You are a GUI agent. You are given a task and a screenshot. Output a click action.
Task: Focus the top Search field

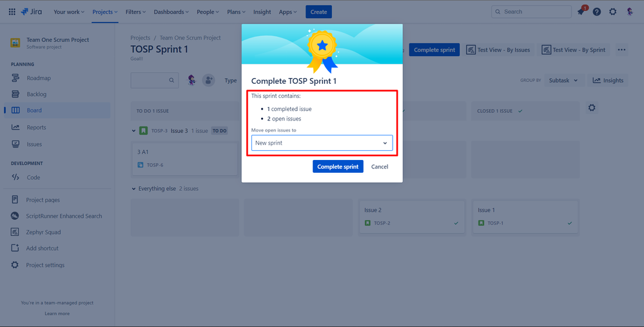531,12
